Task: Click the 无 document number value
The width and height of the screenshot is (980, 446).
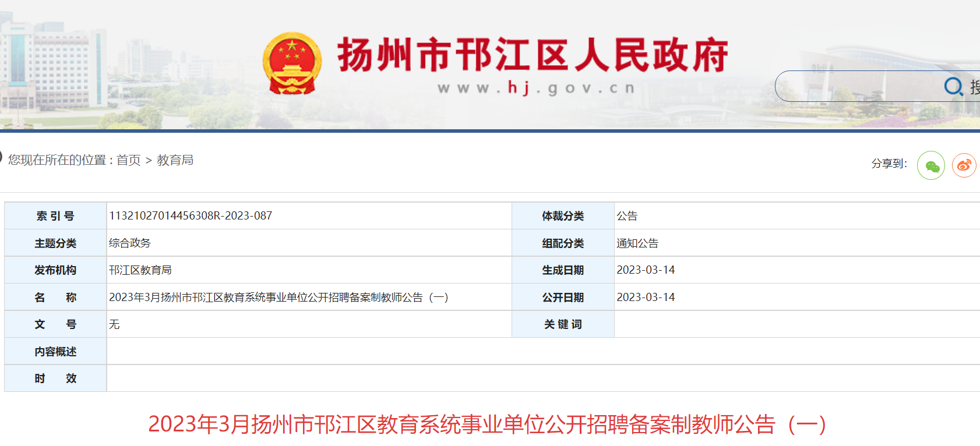Action: (114, 324)
